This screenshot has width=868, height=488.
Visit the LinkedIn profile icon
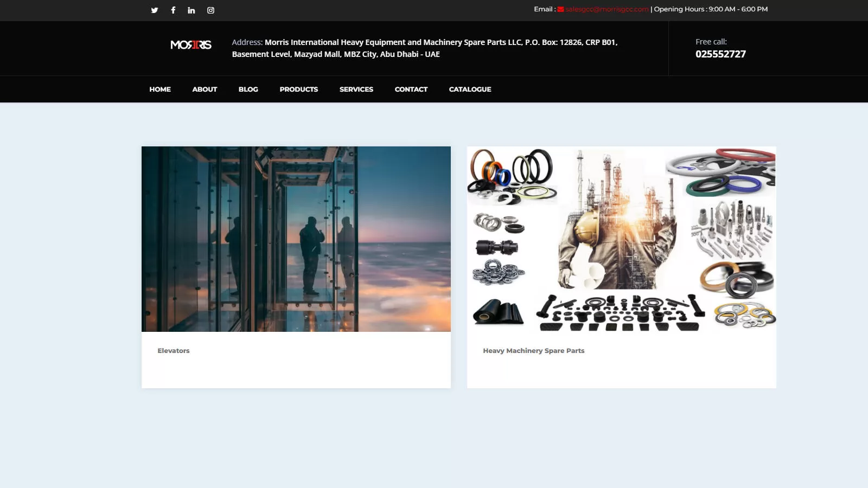(191, 10)
